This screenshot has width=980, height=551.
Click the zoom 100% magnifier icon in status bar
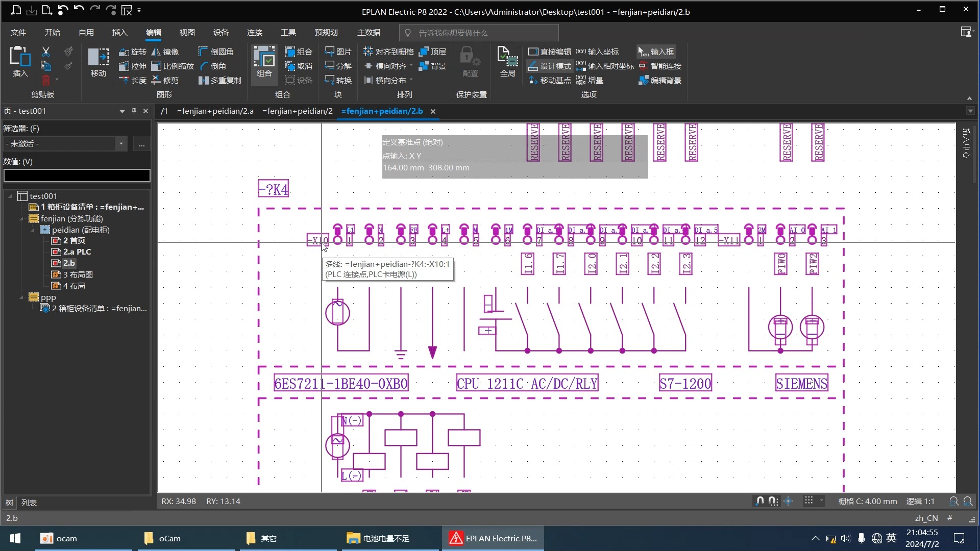coord(968,501)
